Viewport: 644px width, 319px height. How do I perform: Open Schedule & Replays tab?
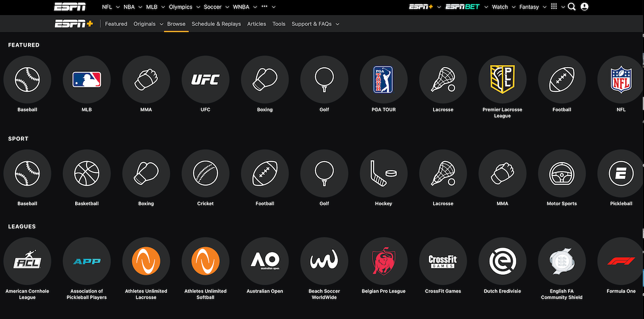point(216,24)
